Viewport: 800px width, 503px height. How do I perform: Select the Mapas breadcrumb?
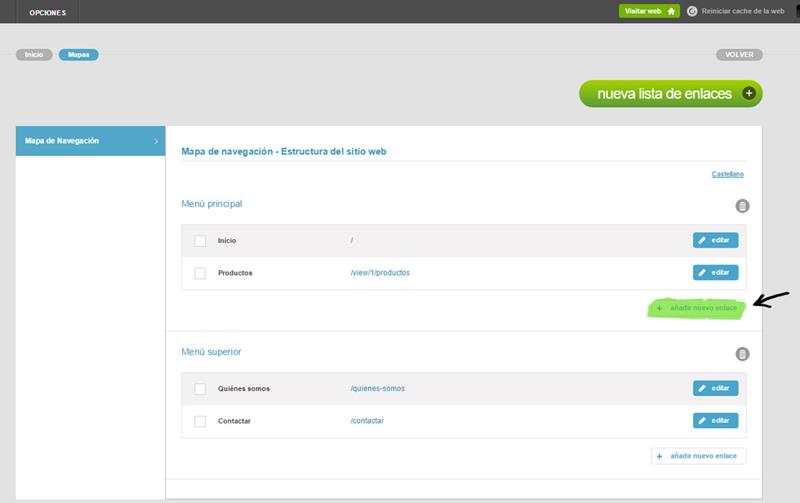click(x=78, y=55)
